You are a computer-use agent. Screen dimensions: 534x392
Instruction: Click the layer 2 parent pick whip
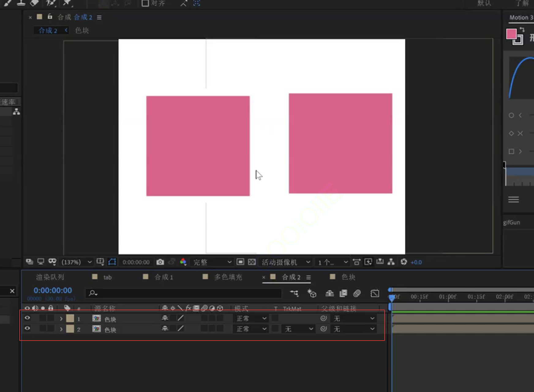[324, 329]
